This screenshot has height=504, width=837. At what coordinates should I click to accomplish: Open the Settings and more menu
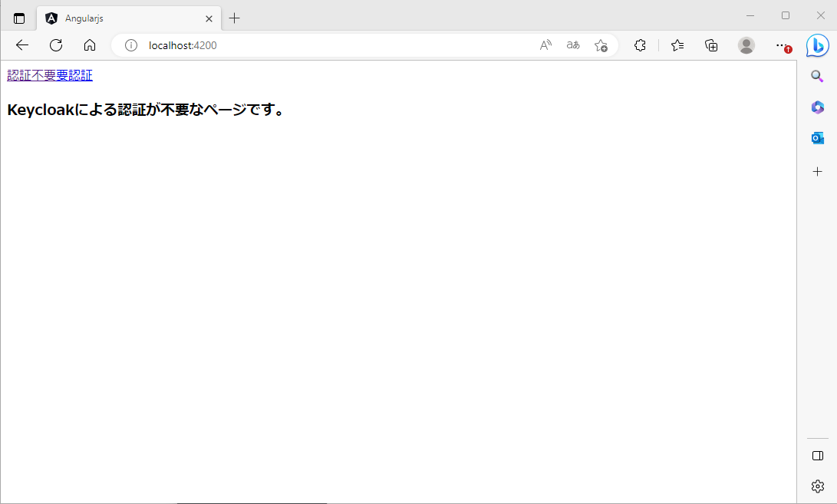coord(782,45)
